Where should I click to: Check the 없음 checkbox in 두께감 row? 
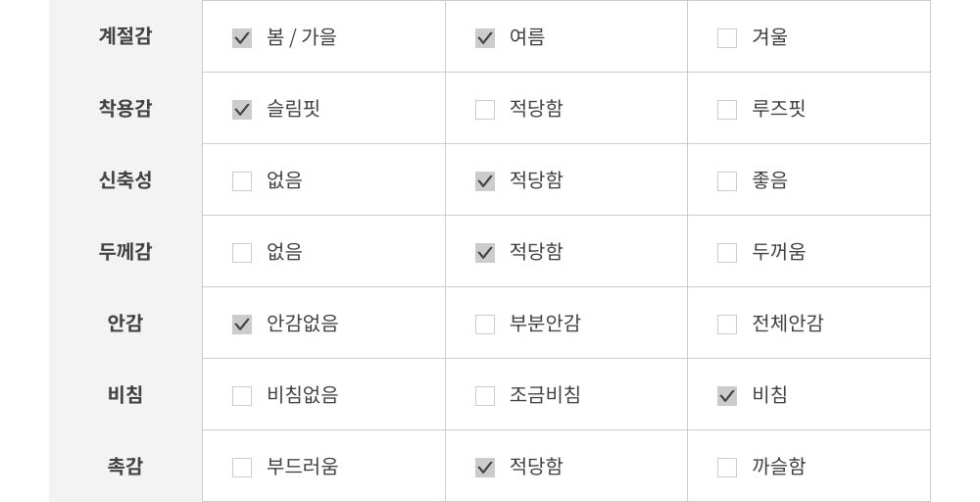[242, 253]
